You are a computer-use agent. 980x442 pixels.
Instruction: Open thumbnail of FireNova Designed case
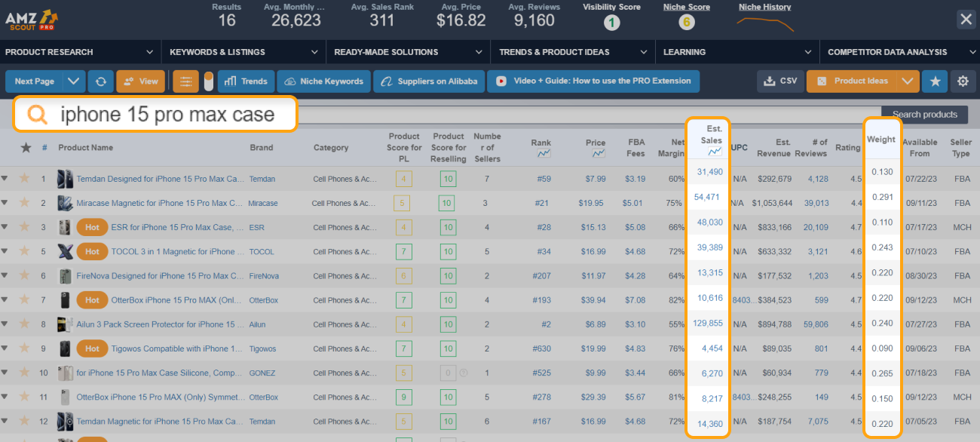(65, 276)
